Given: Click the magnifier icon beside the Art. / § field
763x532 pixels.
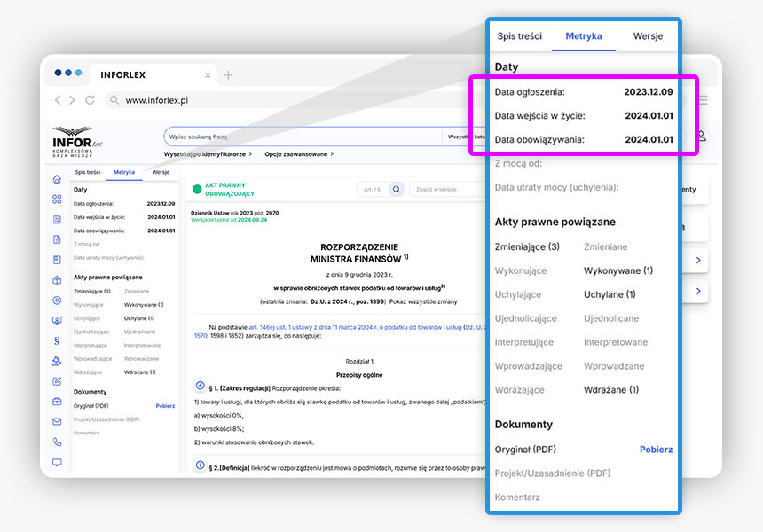Looking at the screenshot, I should pyautogui.click(x=397, y=189).
